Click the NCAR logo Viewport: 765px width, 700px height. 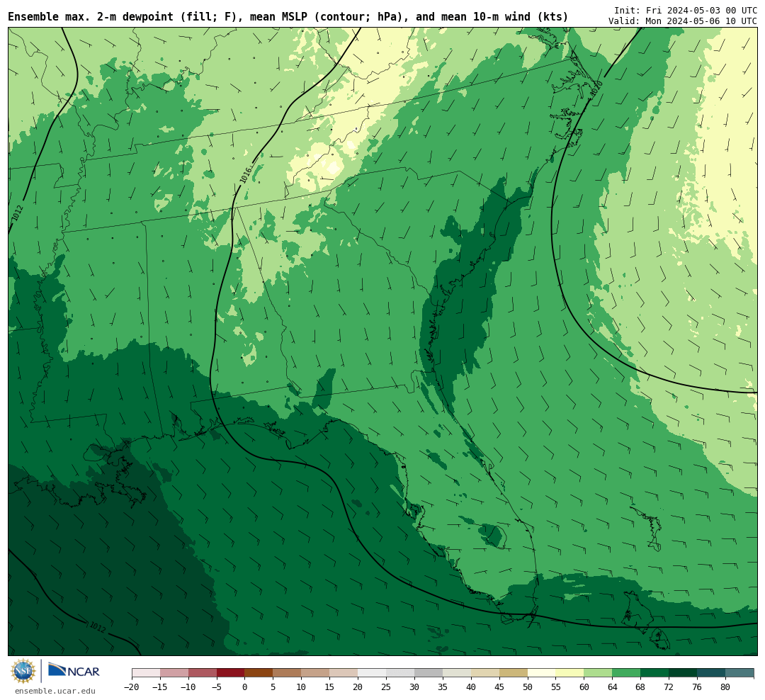pos(74,671)
